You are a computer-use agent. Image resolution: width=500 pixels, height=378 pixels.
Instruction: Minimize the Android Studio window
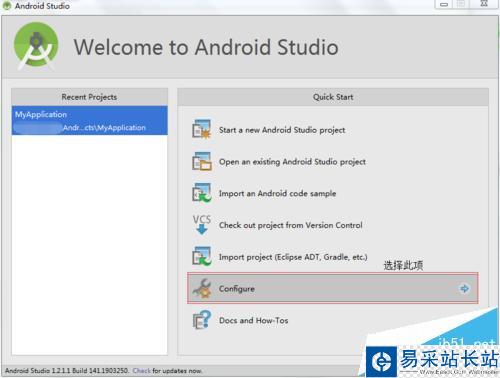tap(444, 4)
